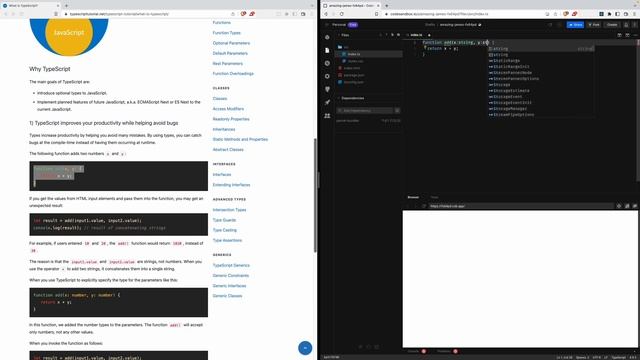Open Access Modifiers tutorial link
Image resolution: width=640 pixels, height=360 pixels.
tap(228, 109)
